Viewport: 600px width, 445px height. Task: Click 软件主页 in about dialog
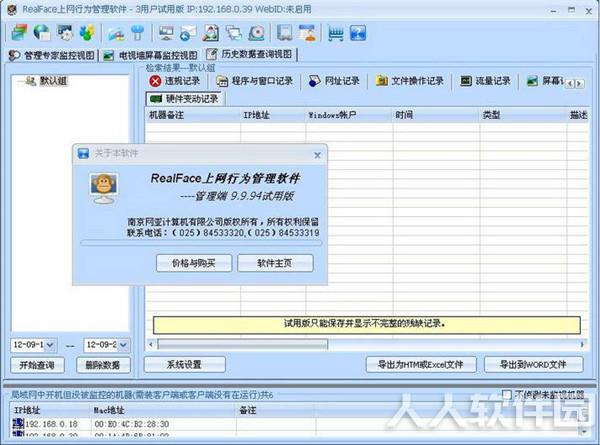(275, 263)
